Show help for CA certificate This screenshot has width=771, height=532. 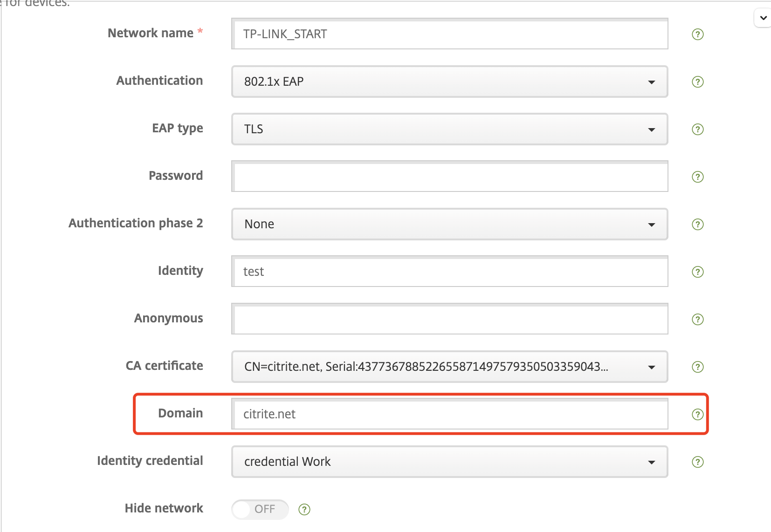point(697,367)
